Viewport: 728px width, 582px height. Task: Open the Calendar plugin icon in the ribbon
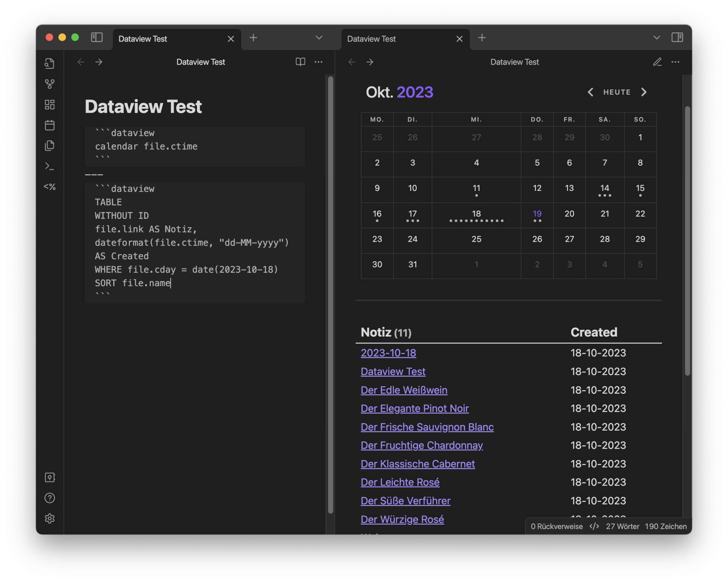point(50,125)
